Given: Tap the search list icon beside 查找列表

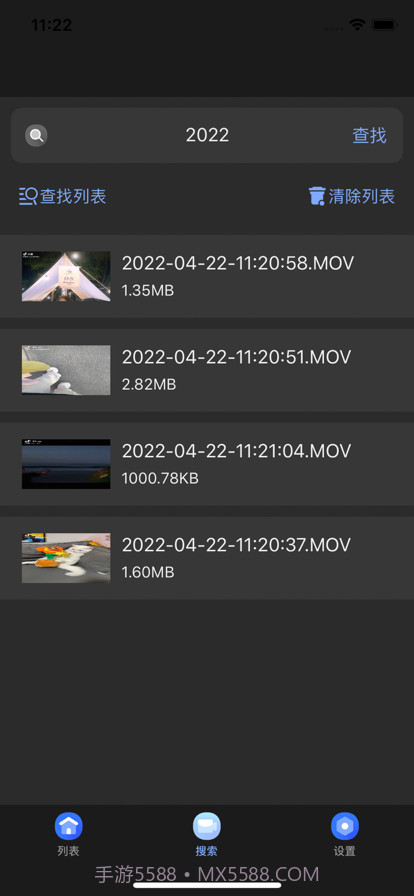Looking at the screenshot, I should [28, 197].
